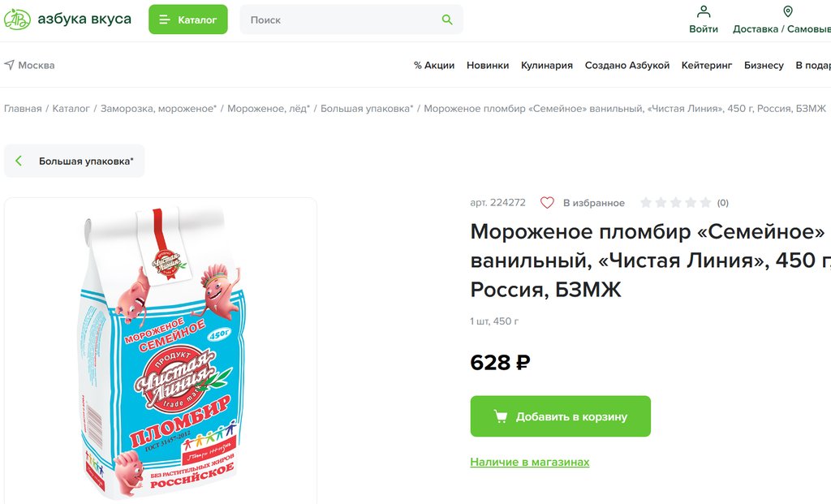Open Мороженое, лёд breadcrumb link
Viewport: 831px width, 504px height.
pos(269,109)
